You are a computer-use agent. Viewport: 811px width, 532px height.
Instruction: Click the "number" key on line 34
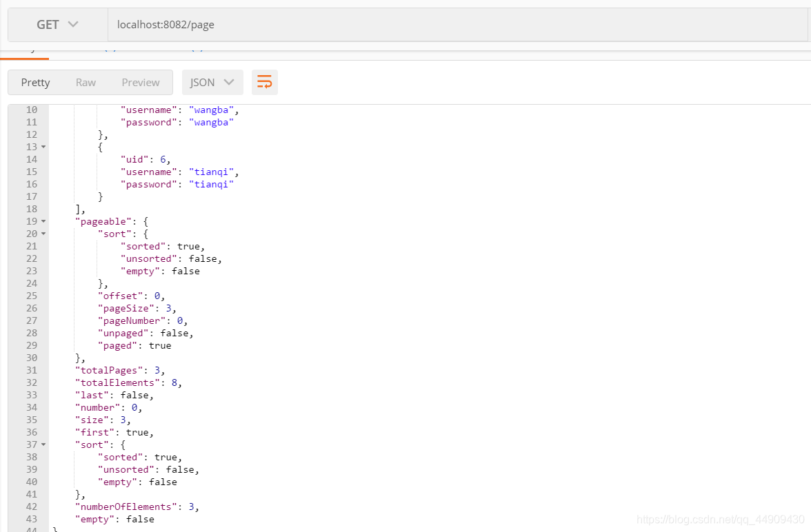[97, 407]
